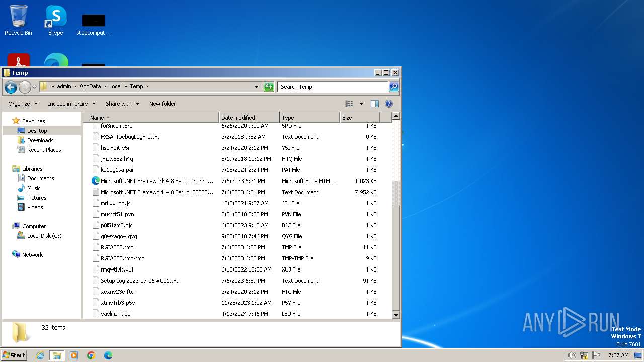Expand the arrow after Temp breadcrumb

coord(147,86)
